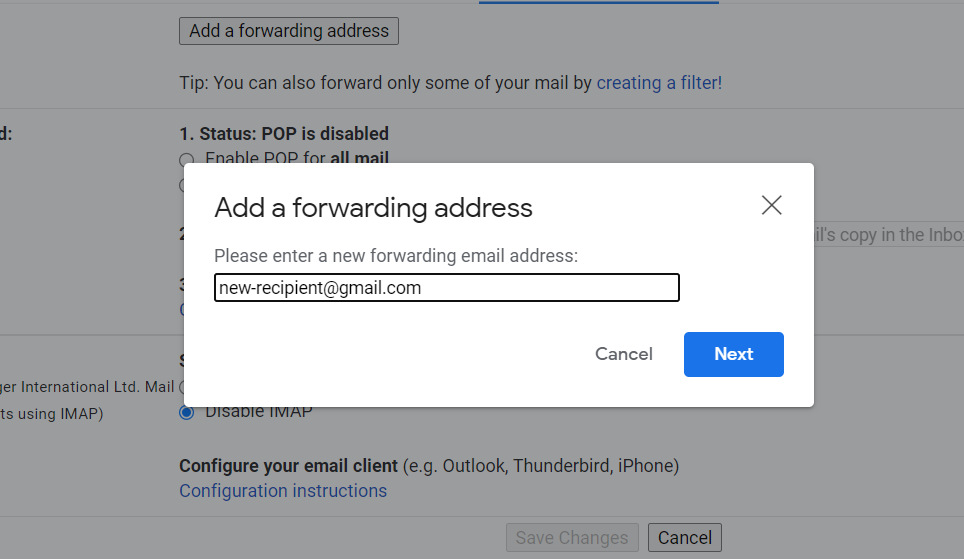Click the "Status: POP is disabled" heading
964x559 pixels.
click(284, 134)
